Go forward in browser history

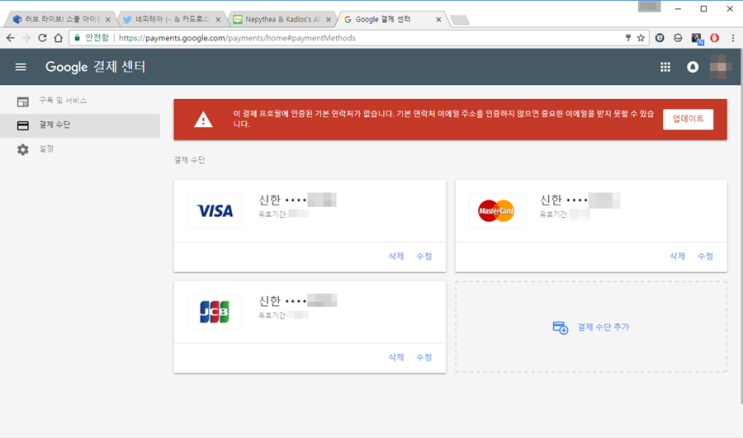26,38
